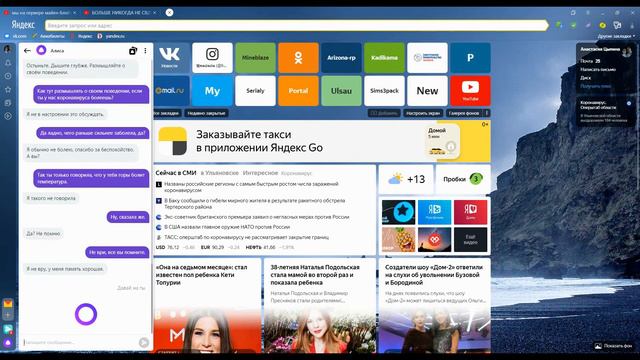
Task: Click 'Галерея фонов' button
Action: point(464,113)
